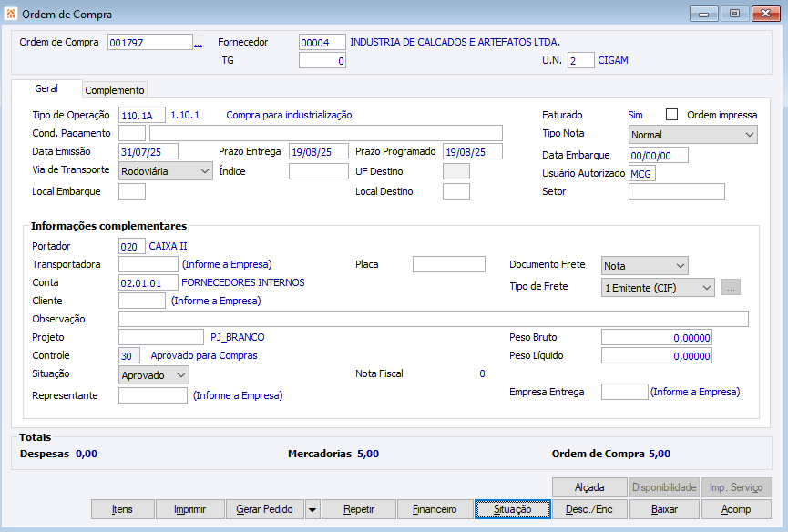This screenshot has width=788, height=532.
Task: Click the Ordem de Compra app icon in title bar
Action: click(x=11, y=14)
